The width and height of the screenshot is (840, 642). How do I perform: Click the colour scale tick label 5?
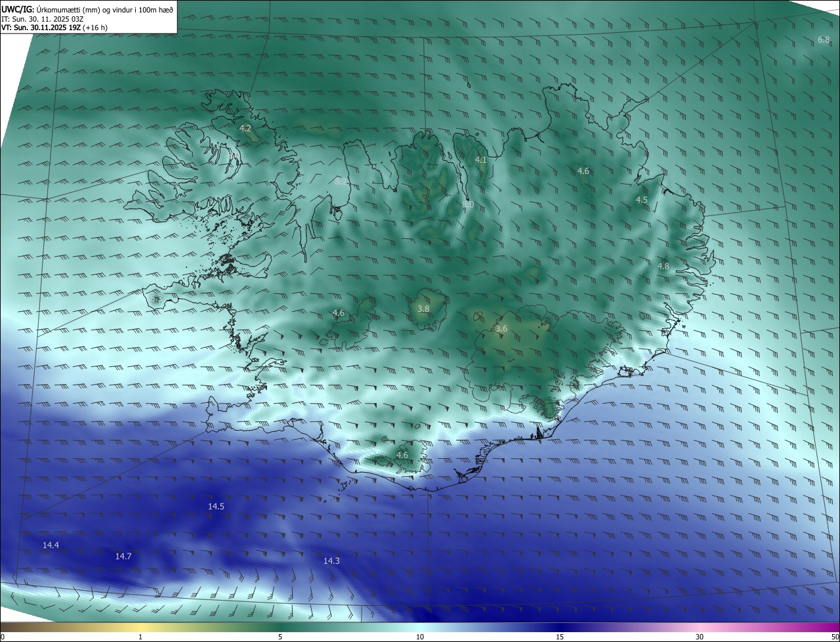tap(280, 637)
